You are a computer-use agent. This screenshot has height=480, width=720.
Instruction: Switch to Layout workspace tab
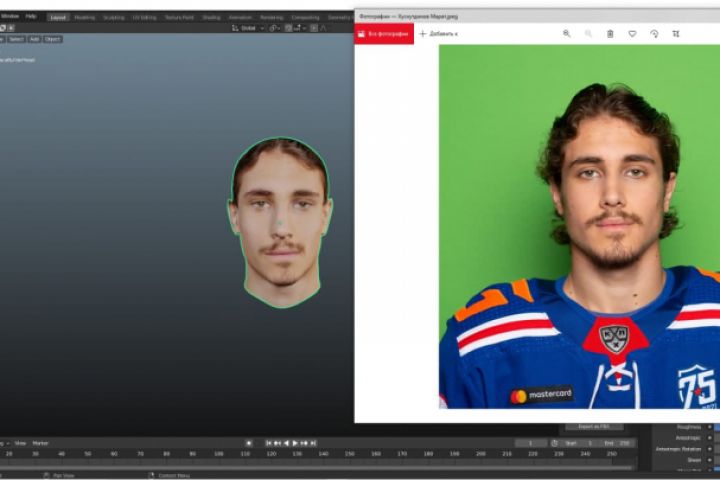point(58,17)
